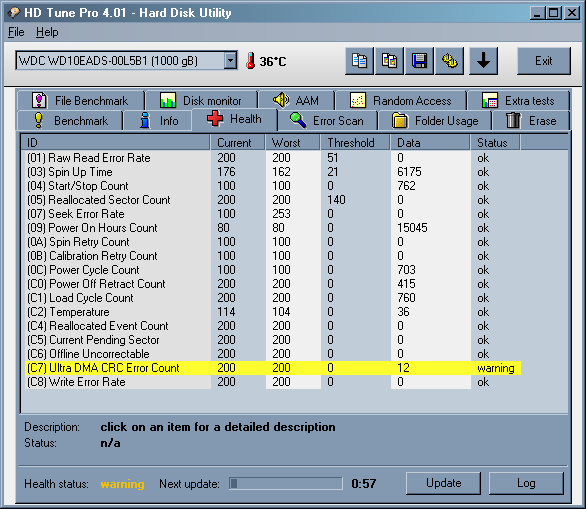This screenshot has height=509, width=586.
Task: Click the copy info to clipboard icon
Action: pos(359,61)
